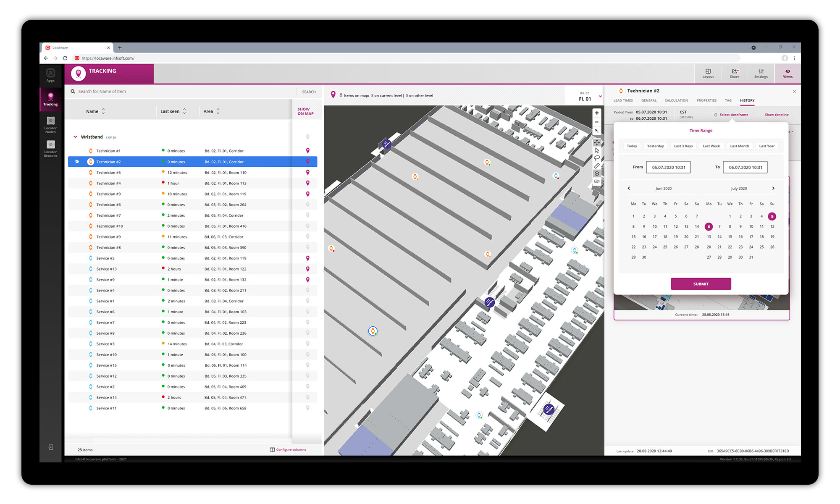Viewport: 840px width, 504px height.
Task: Zoom in on the map with the plus icon
Action: click(x=597, y=113)
